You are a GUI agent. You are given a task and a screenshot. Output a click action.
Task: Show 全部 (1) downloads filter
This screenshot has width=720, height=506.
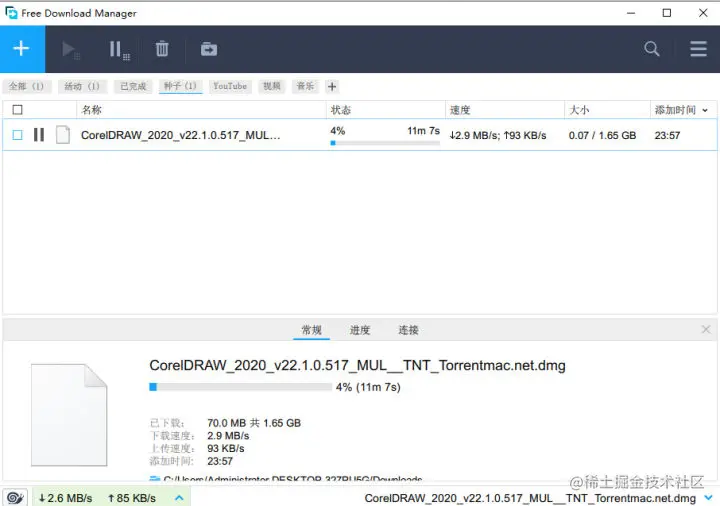(x=27, y=86)
